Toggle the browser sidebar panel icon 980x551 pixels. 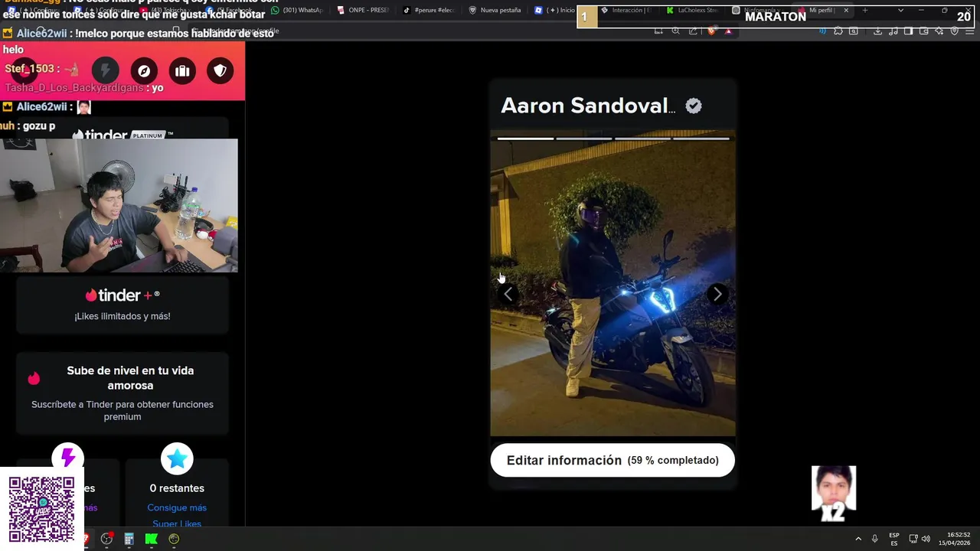(x=908, y=31)
